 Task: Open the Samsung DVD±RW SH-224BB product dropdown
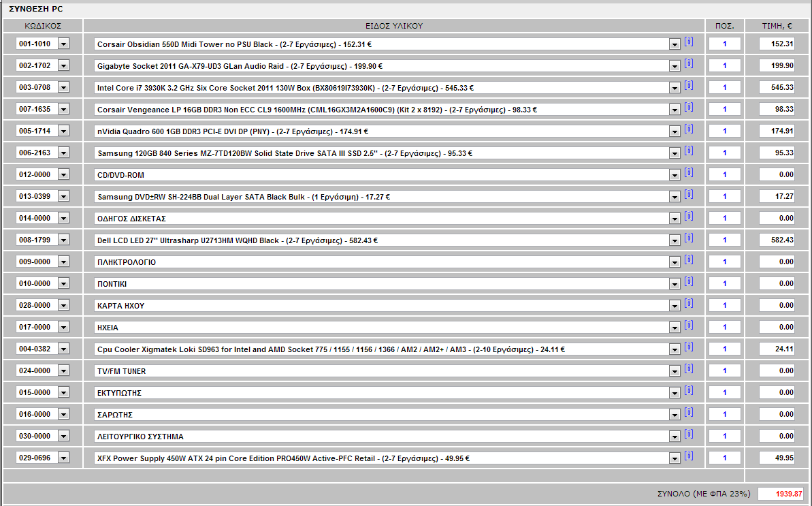(675, 197)
